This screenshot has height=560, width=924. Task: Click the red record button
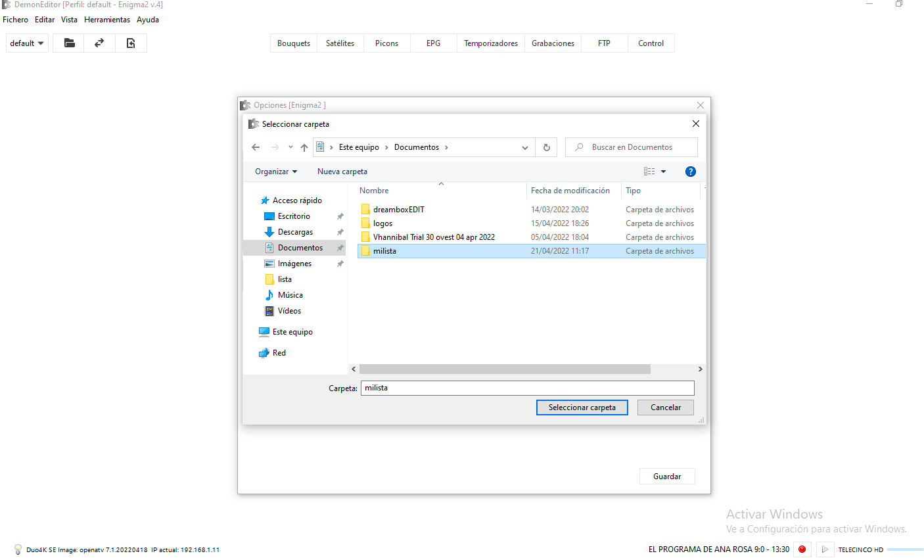pos(802,549)
